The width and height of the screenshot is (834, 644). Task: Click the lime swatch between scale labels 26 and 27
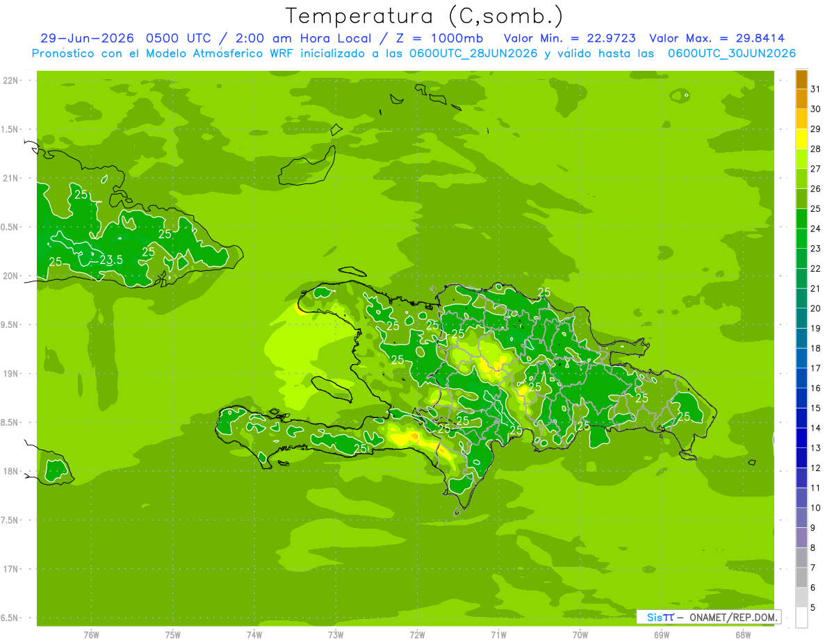coord(801,179)
